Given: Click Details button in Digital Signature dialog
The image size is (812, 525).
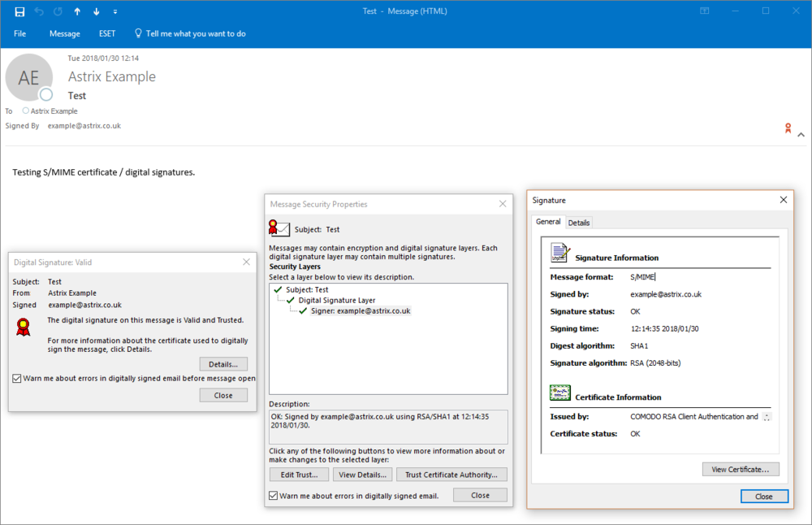Looking at the screenshot, I should [x=223, y=364].
